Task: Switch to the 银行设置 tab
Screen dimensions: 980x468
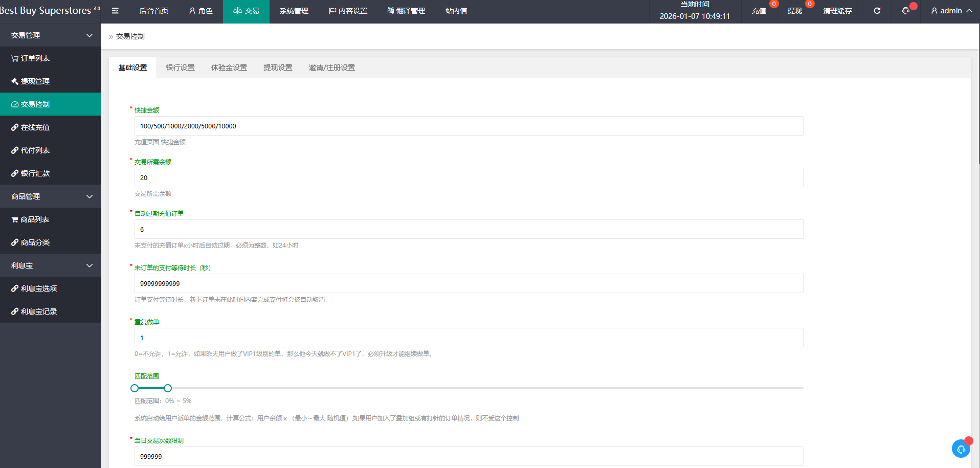Action: [180, 68]
